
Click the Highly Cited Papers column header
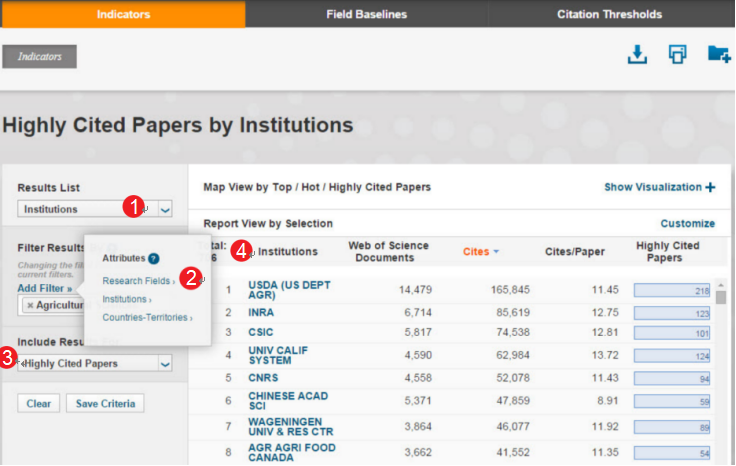click(667, 252)
